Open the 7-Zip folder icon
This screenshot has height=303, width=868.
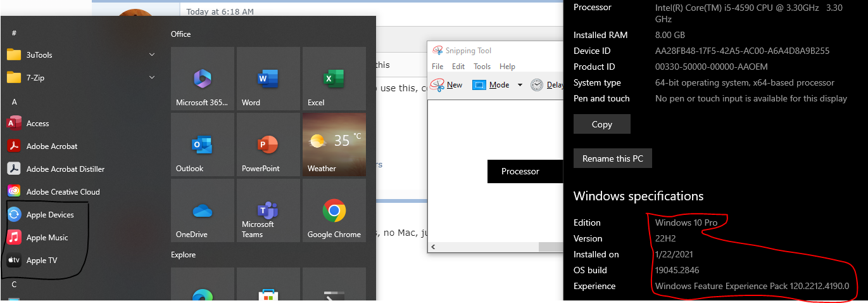14,77
